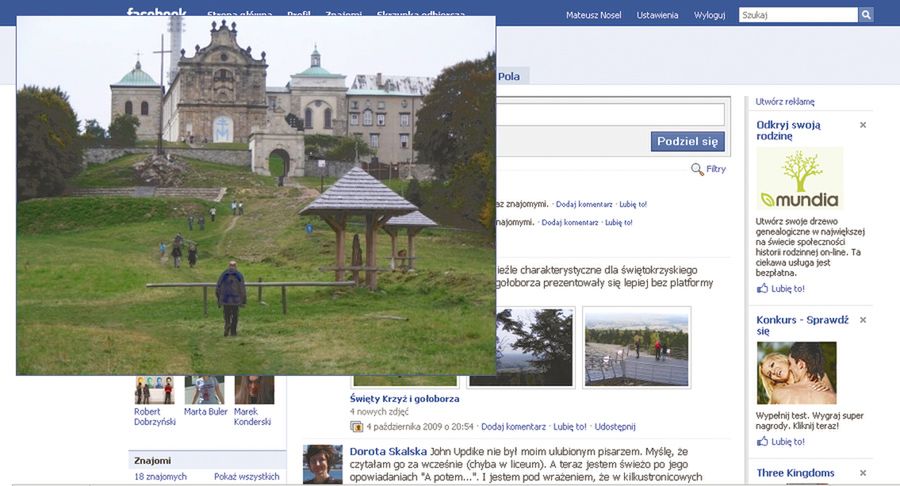Image resolution: width=900 pixels, height=486 pixels.
Task: Open Robert Dobrzyński's friend avatar
Action: (x=154, y=390)
